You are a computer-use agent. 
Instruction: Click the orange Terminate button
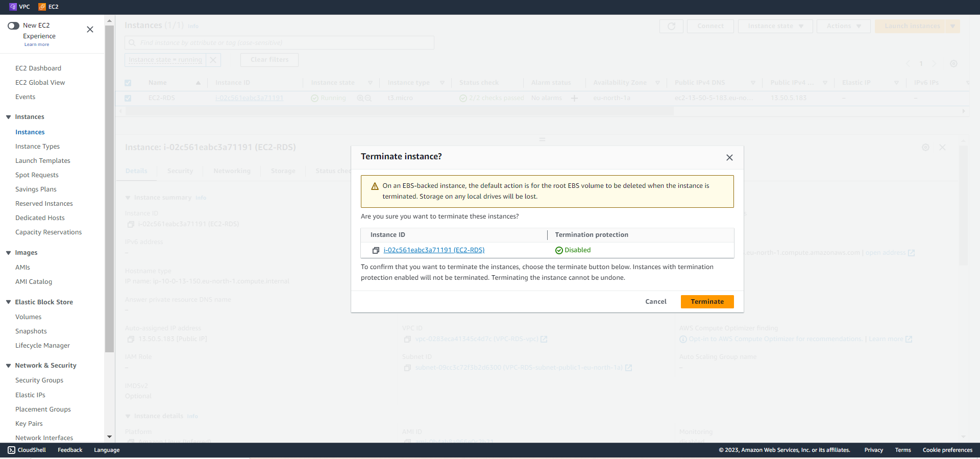pos(707,302)
